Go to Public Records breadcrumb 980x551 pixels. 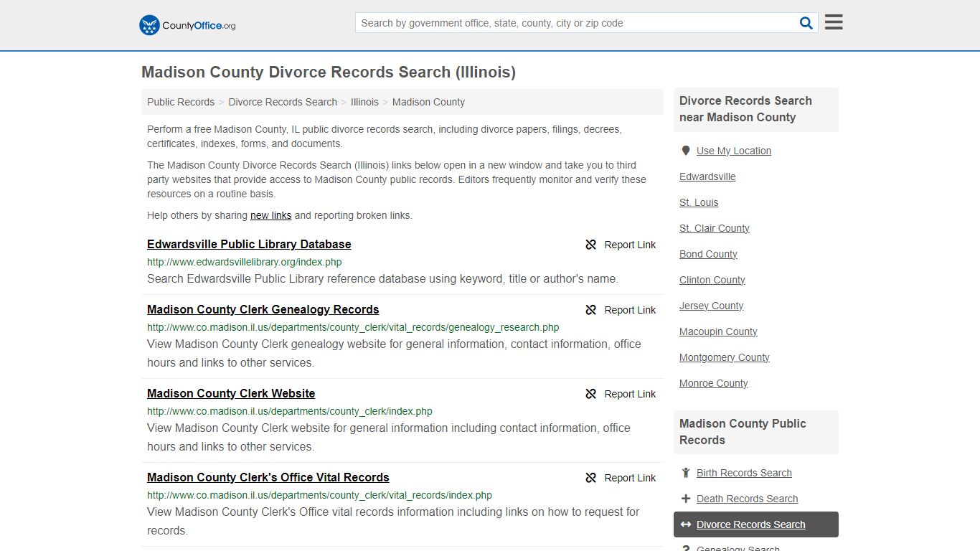[181, 102]
